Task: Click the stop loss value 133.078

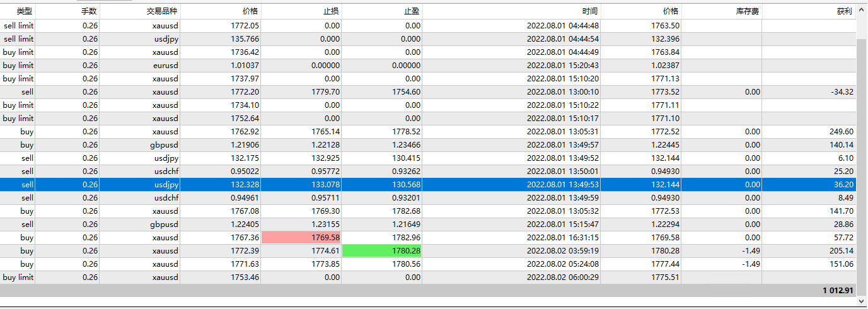Action: click(x=326, y=185)
